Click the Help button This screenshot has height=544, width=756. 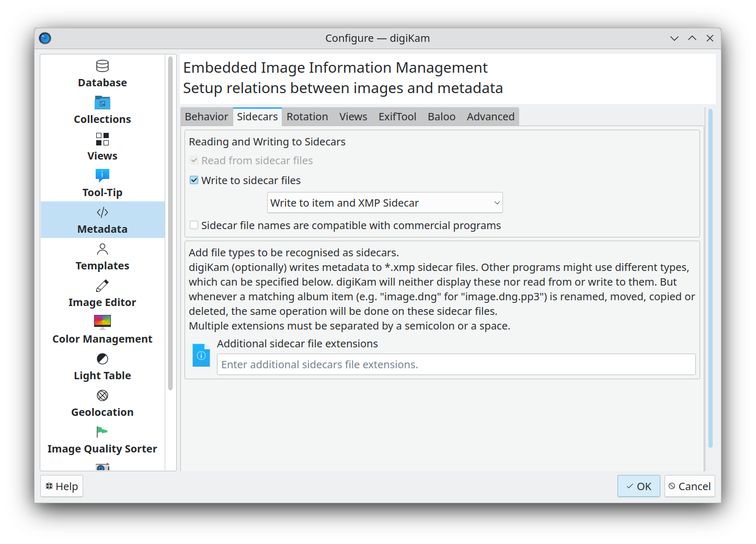(62, 486)
